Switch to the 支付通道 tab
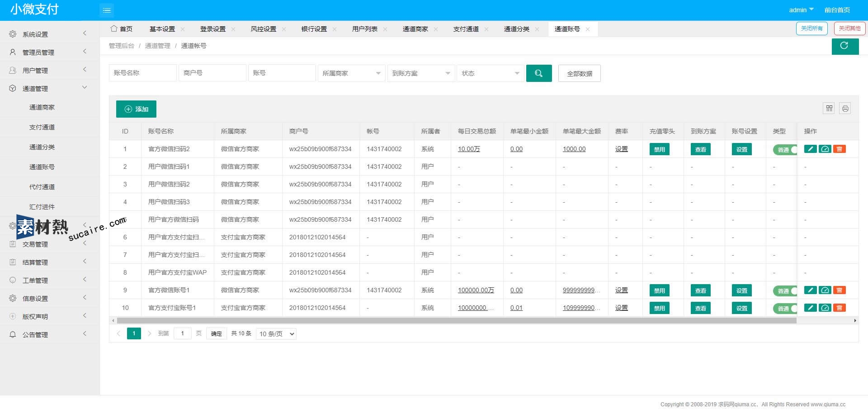The height and width of the screenshot is (414, 868). pyautogui.click(x=466, y=29)
